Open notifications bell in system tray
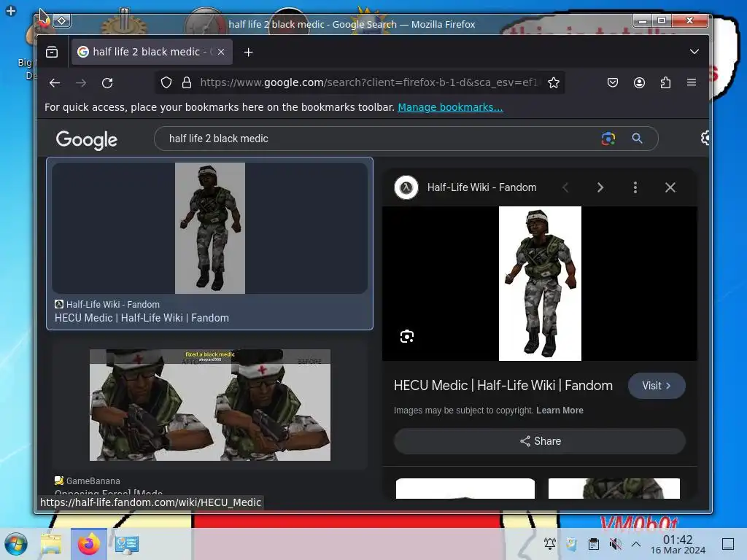747x560 pixels. [x=550, y=544]
